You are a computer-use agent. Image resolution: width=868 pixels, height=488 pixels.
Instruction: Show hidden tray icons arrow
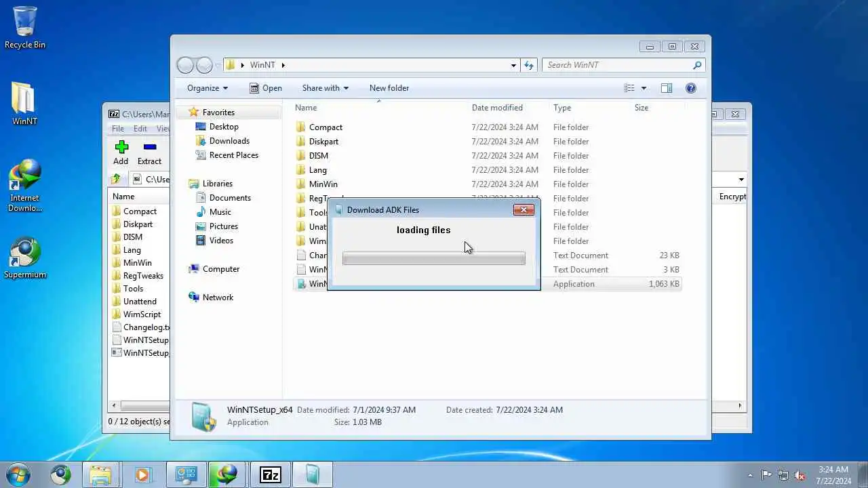click(x=750, y=475)
